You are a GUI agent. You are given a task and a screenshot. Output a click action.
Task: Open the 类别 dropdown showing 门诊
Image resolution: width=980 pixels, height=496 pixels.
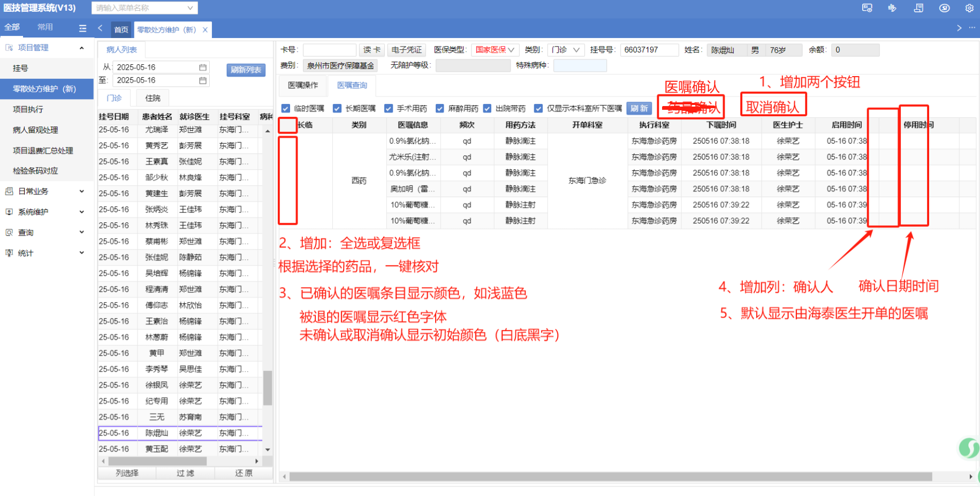(x=566, y=50)
